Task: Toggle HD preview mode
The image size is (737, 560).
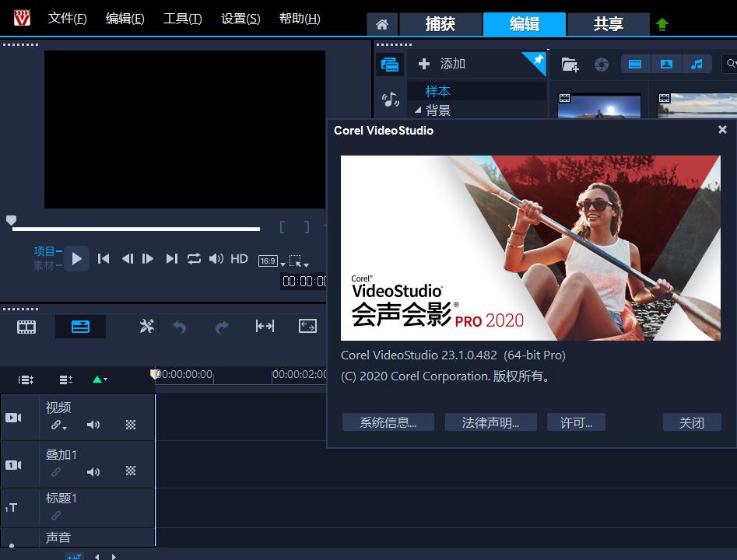Action: click(x=239, y=259)
